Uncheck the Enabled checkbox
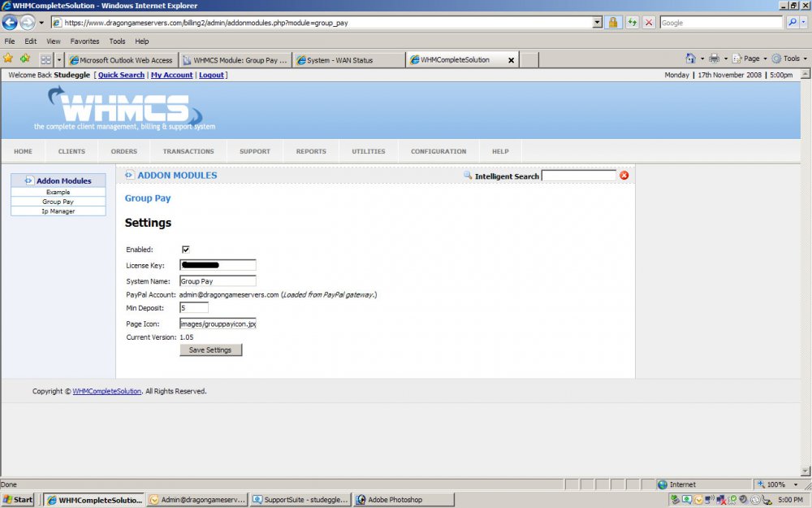Image resolution: width=812 pixels, height=508 pixels. click(x=186, y=250)
